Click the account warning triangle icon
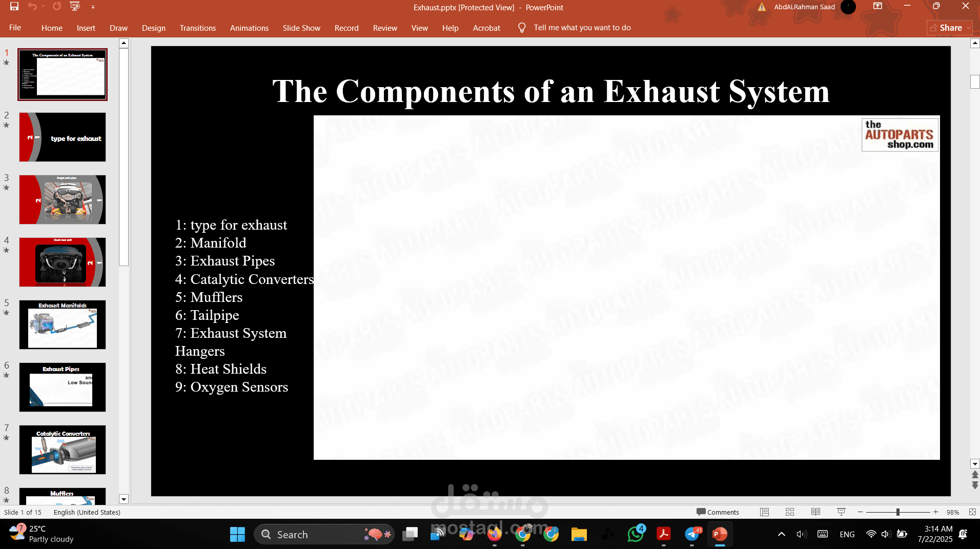 click(762, 7)
